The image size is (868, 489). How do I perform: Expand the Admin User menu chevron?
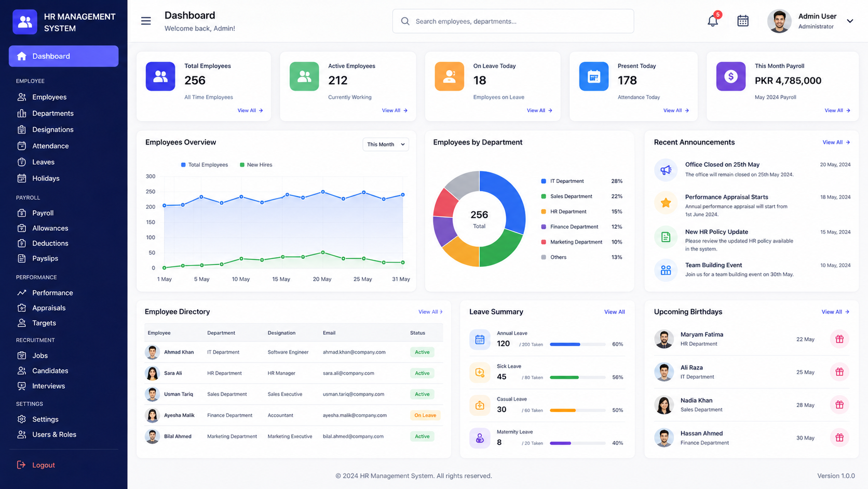point(850,21)
